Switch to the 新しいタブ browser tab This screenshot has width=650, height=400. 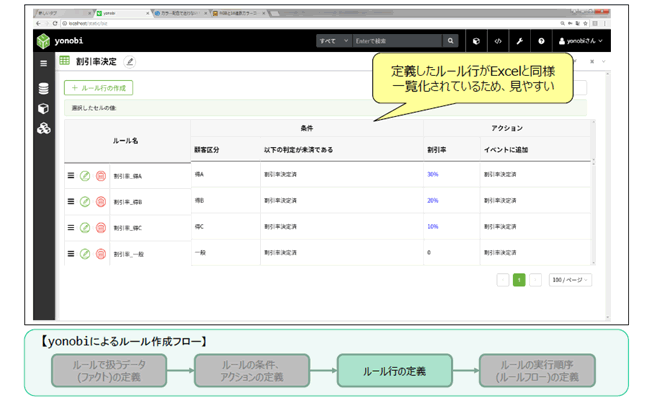[x=63, y=13]
